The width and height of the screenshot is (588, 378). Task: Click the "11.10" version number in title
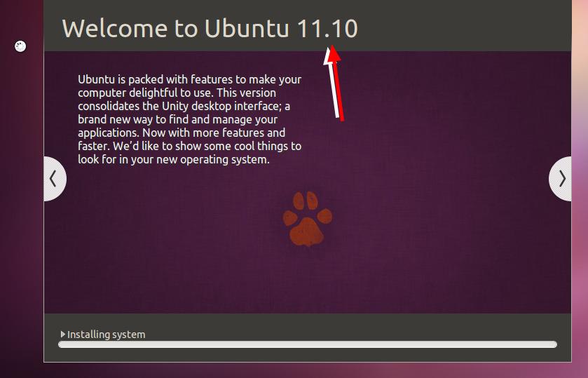point(327,29)
